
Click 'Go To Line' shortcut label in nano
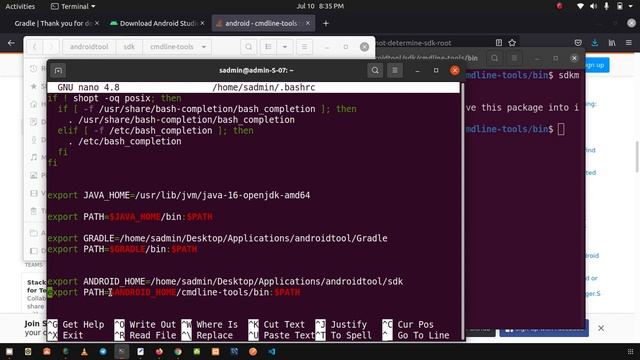tap(423, 336)
